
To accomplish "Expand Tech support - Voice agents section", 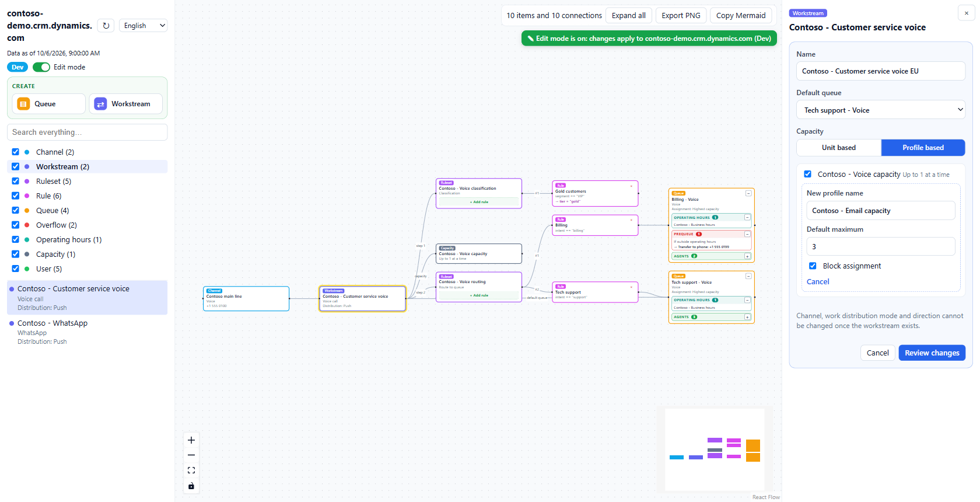I will tap(747, 317).
